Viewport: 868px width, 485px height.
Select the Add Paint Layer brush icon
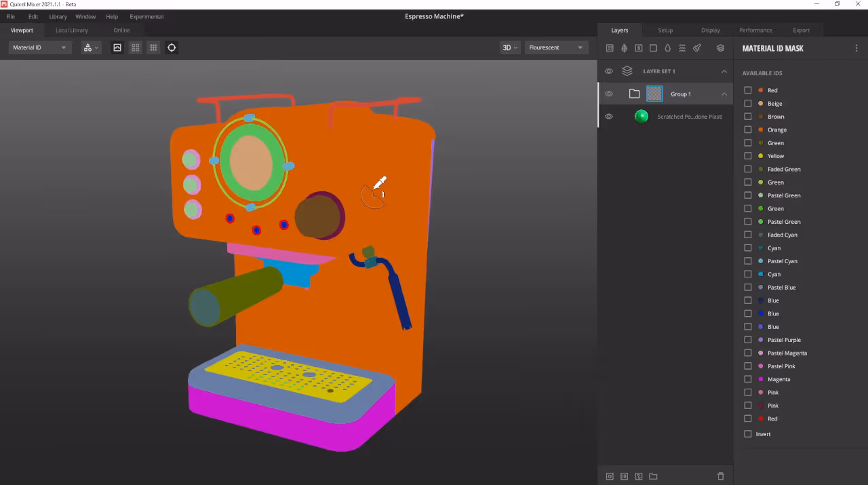pos(696,48)
